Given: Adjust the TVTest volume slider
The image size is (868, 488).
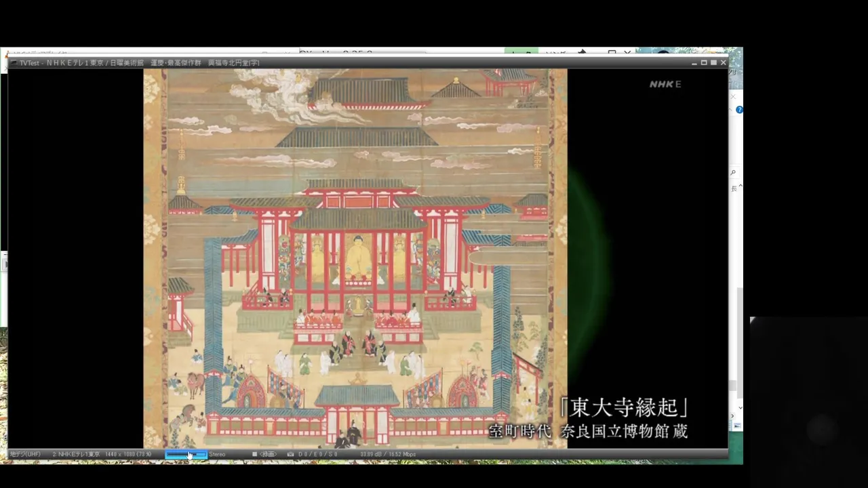Looking at the screenshot, I should pyautogui.click(x=186, y=454).
